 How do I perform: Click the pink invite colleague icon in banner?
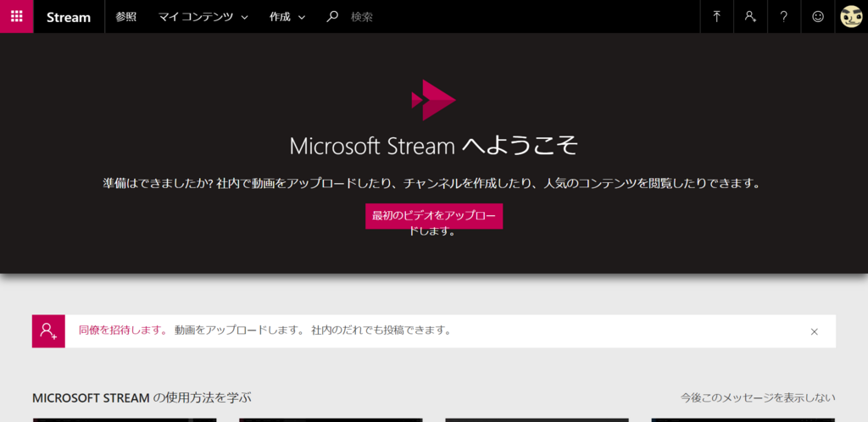coord(48,331)
